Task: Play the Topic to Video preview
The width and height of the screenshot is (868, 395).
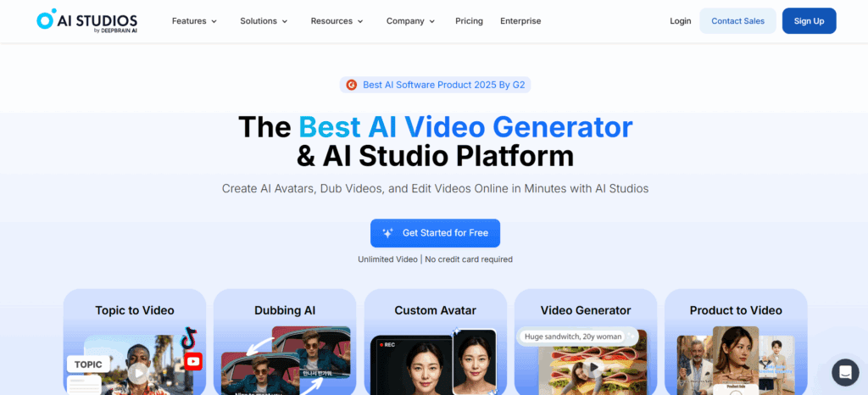Action: (138, 374)
